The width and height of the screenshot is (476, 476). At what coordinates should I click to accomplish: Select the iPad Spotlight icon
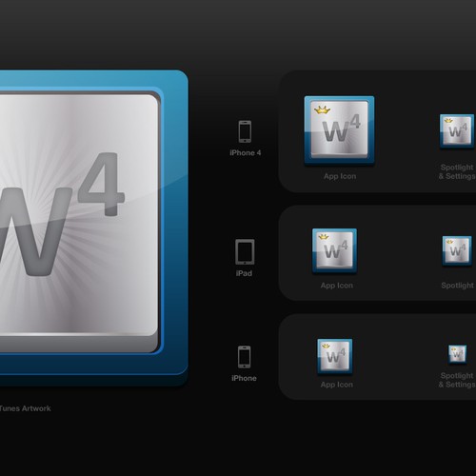point(457,250)
